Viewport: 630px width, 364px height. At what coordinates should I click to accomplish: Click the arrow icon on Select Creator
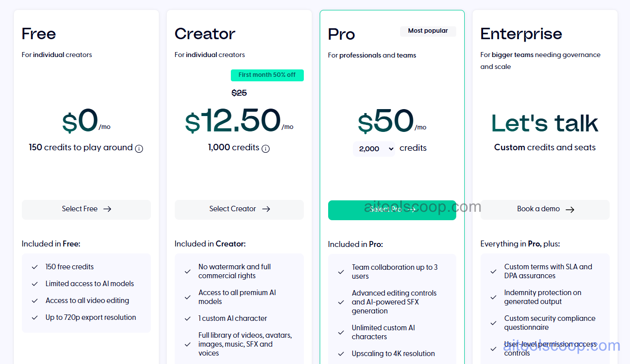coord(267,209)
